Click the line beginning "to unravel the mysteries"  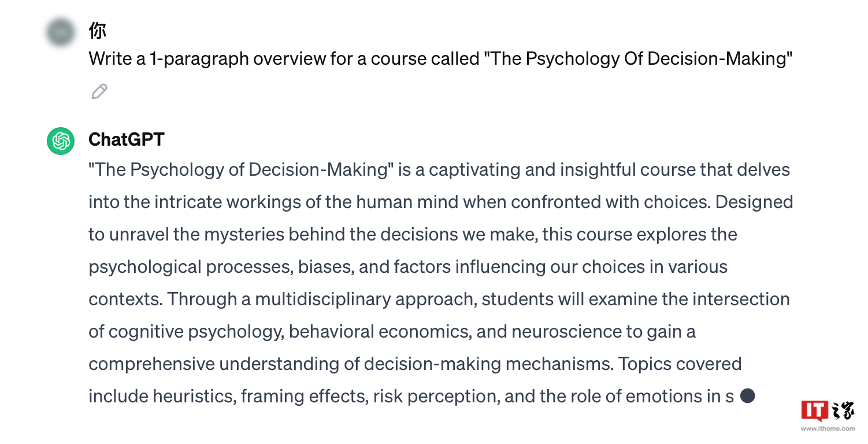click(x=413, y=235)
